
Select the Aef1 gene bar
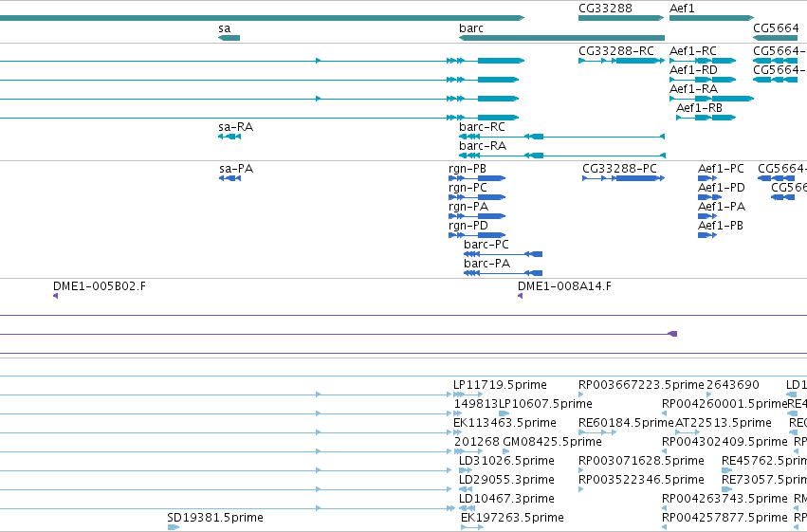click(x=712, y=18)
